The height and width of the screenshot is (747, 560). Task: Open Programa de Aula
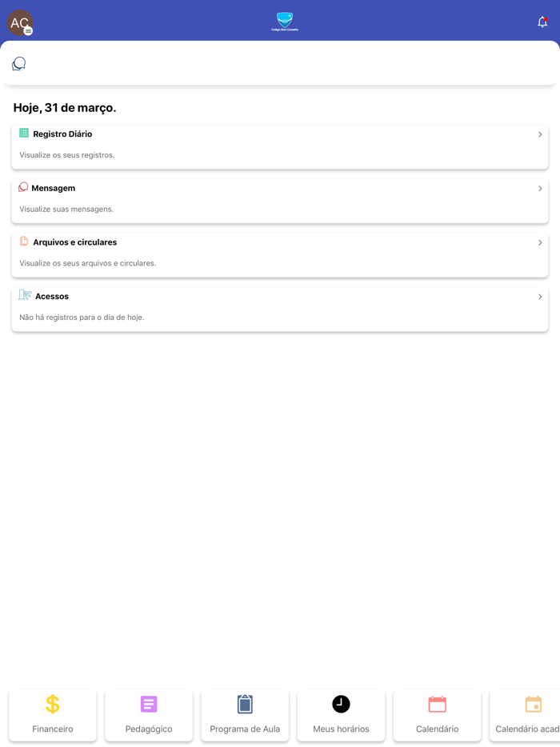pyautogui.click(x=245, y=715)
